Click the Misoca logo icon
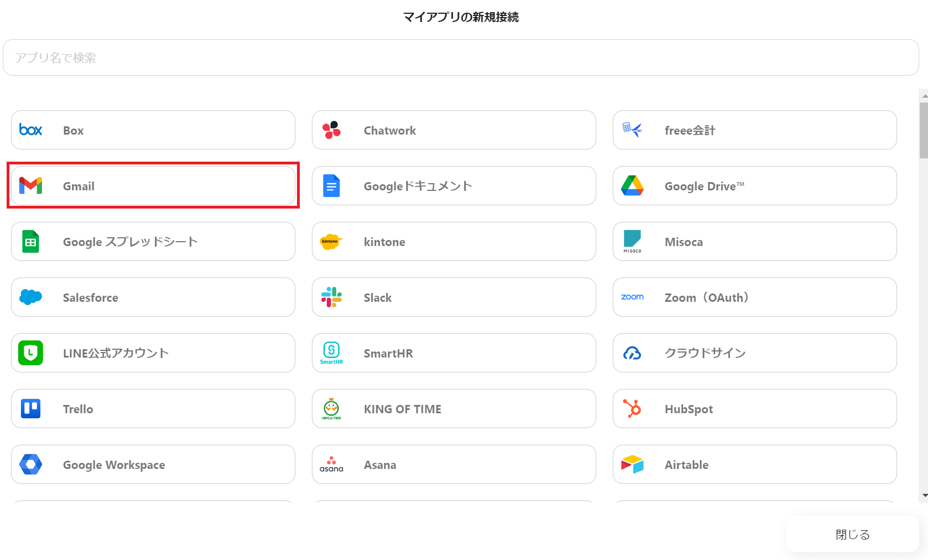Viewport: 928px width, 560px height. tap(632, 241)
